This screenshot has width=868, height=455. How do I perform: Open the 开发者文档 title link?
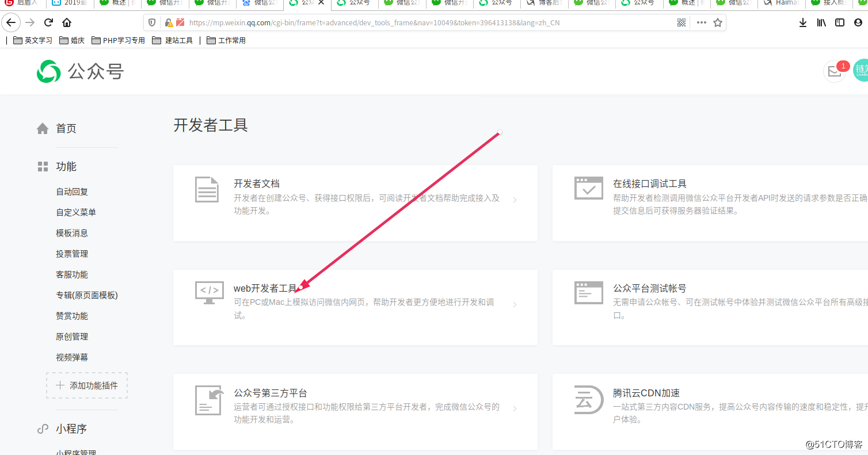click(257, 183)
